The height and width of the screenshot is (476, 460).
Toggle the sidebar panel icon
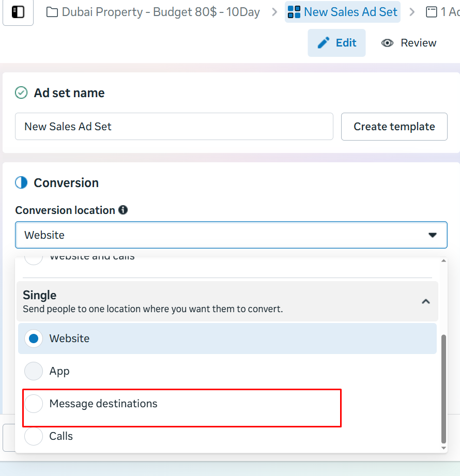18,12
